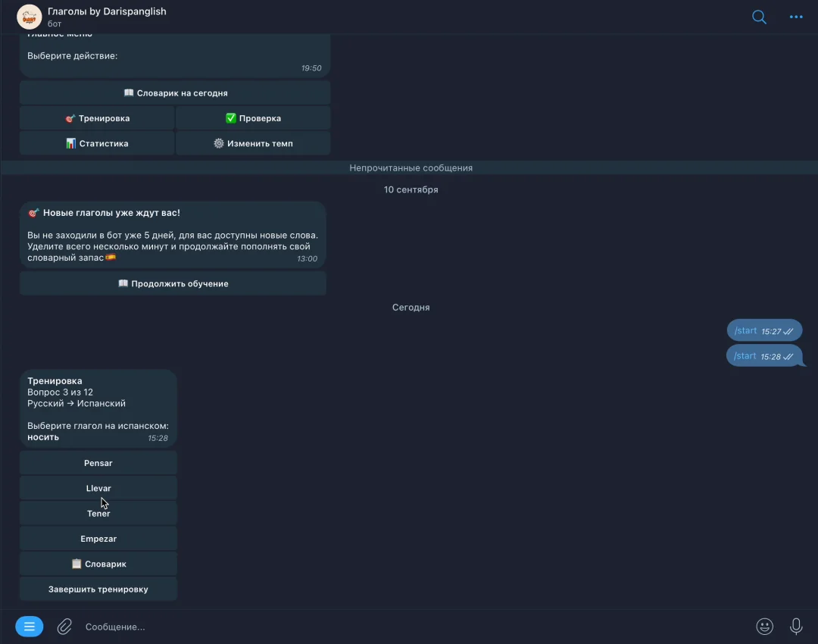Click the Проверка button
Viewport: 818px width, 644px height.
253,118
